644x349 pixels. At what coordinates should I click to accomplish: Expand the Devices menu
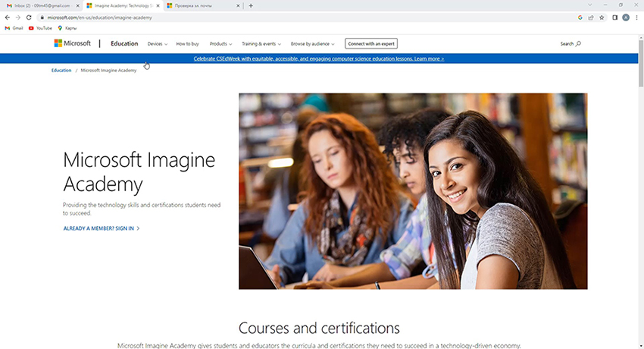[x=158, y=44]
